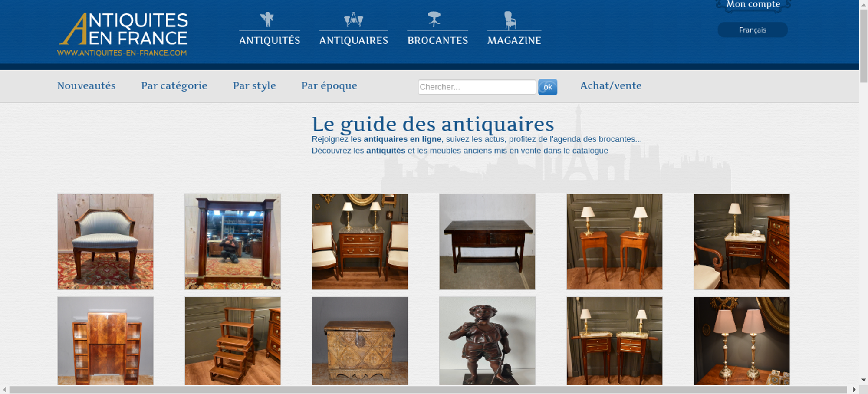Open the blue striped armchair thumbnail
The image size is (868, 394).
pyautogui.click(x=105, y=242)
